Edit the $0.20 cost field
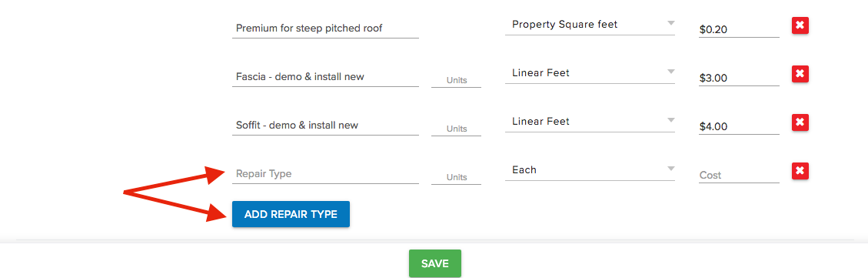868x278 pixels. [x=739, y=29]
